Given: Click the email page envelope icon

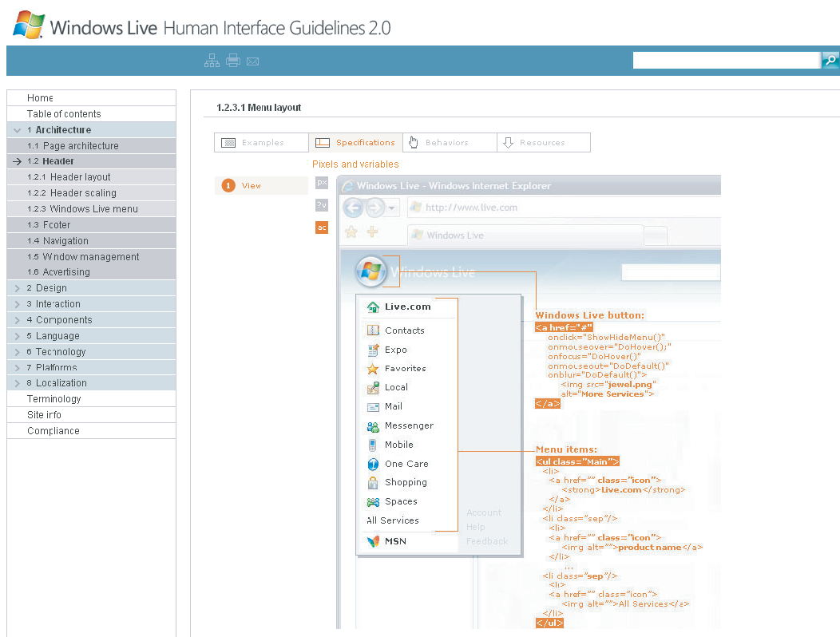Looking at the screenshot, I should point(253,61).
